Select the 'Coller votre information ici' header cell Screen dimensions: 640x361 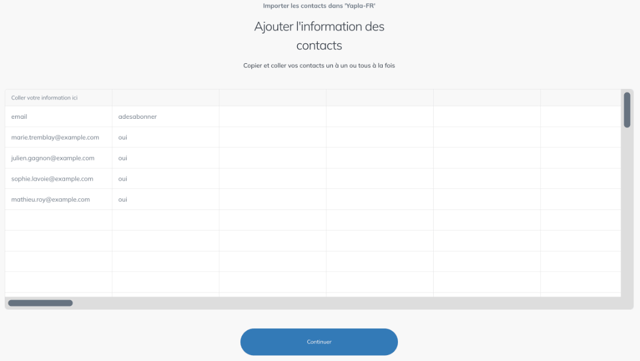coord(59,98)
